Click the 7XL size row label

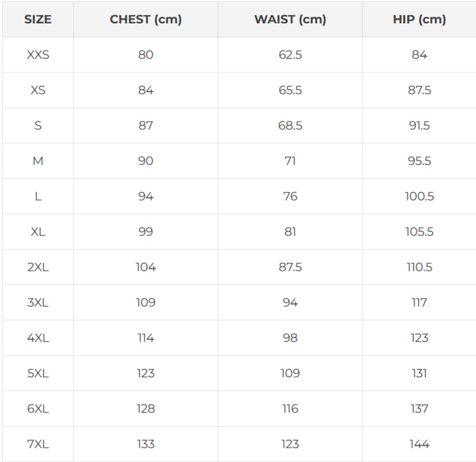[x=38, y=444]
